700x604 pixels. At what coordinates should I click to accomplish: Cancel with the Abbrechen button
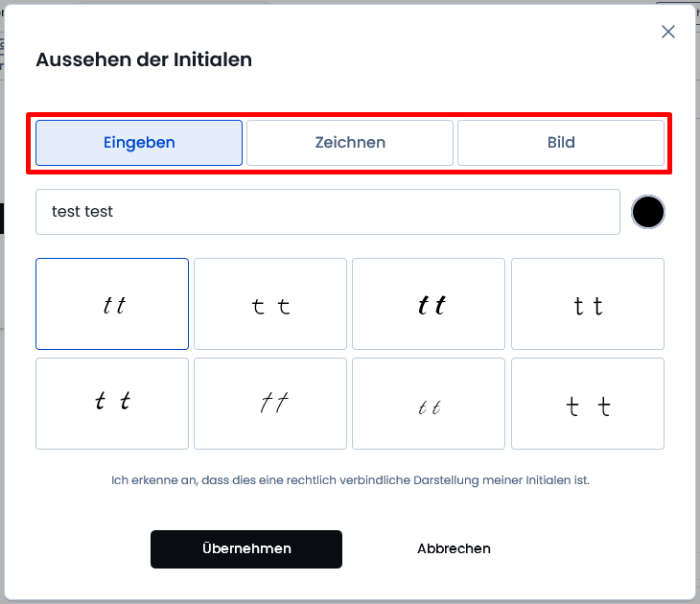[x=454, y=548]
